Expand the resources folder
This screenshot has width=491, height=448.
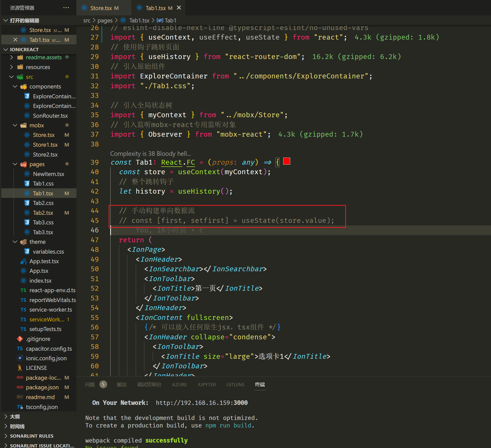[11, 67]
